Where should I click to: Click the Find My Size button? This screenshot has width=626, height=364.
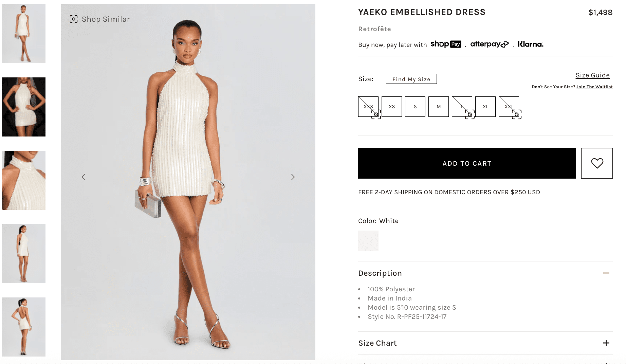(411, 79)
